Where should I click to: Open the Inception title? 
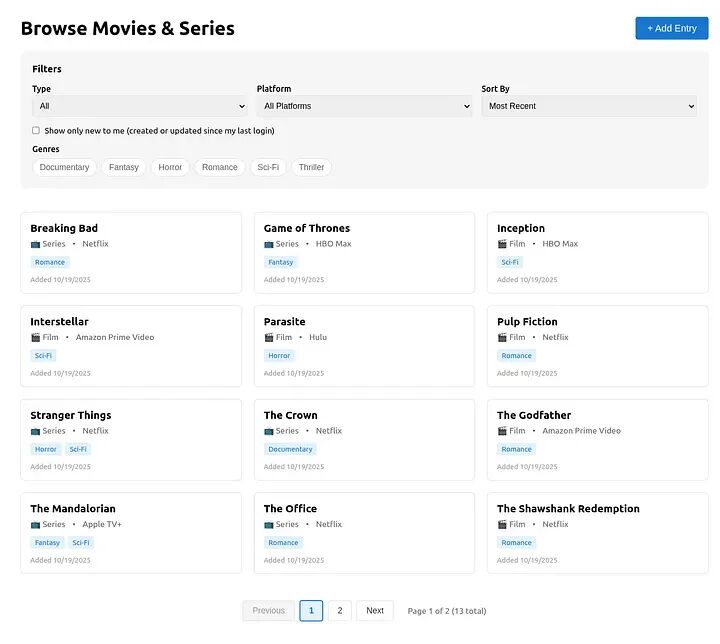click(521, 228)
